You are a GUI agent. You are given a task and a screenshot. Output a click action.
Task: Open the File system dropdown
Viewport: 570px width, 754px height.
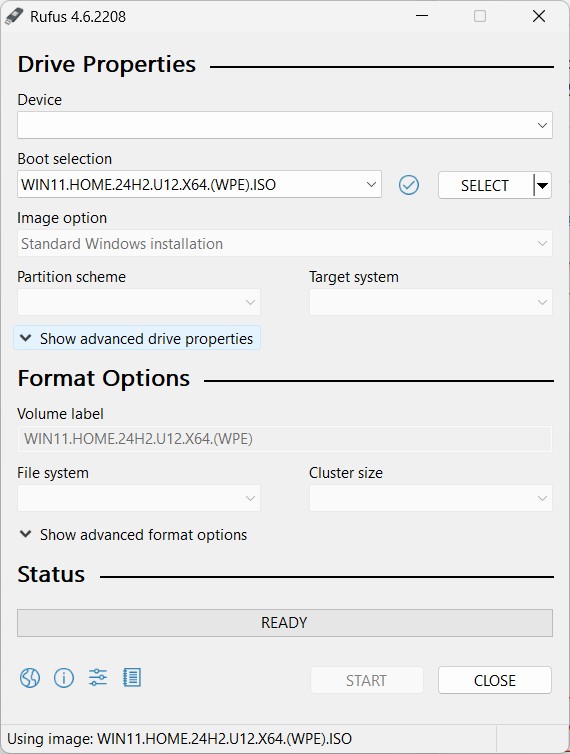pyautogui.click(x=139, y=498)
